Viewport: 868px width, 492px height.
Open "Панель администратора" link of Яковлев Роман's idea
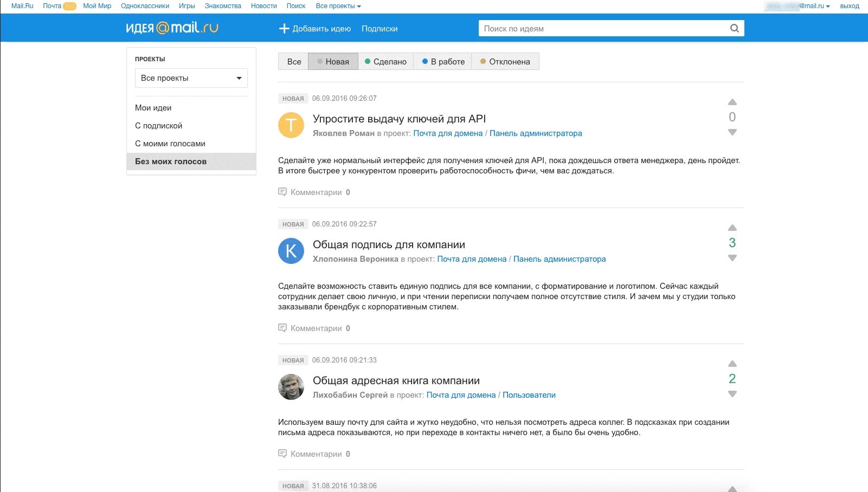coord(536,133)
